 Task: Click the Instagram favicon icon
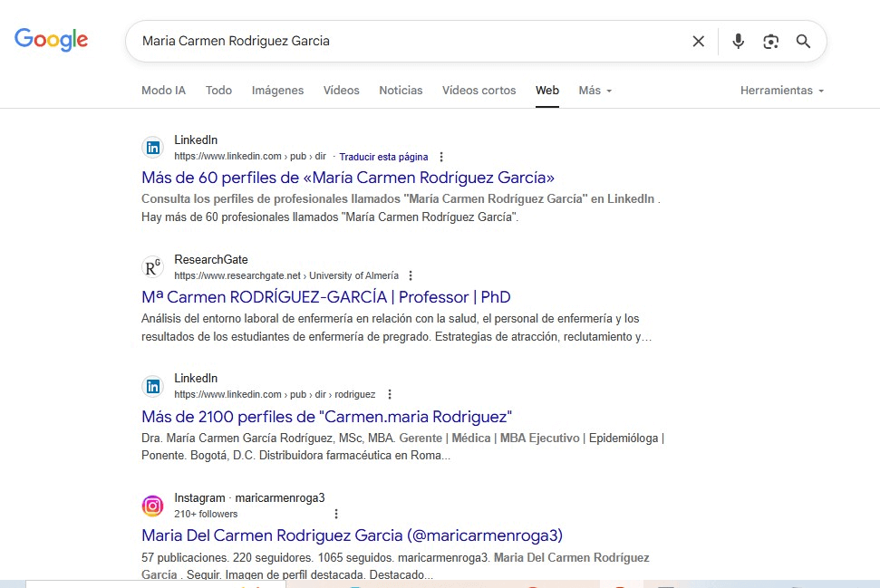coord(152,506)
